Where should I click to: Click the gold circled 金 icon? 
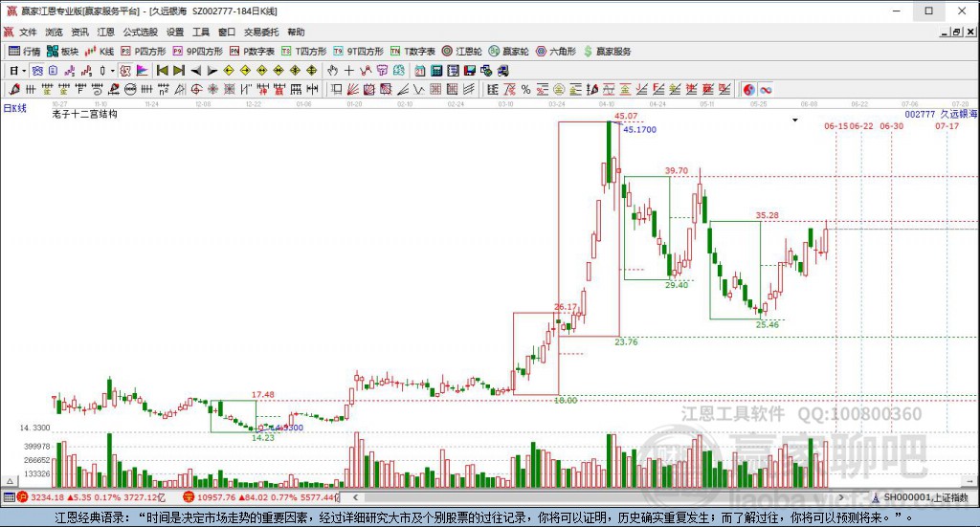click(x=559, y=90)
